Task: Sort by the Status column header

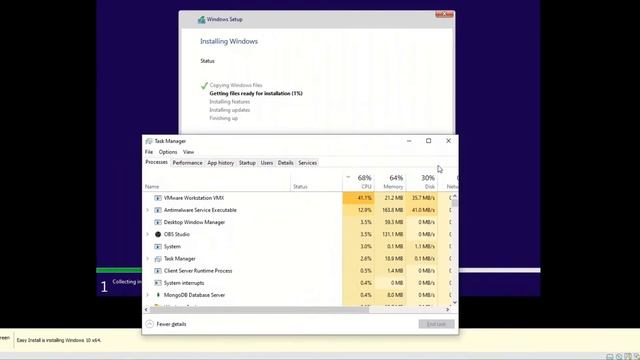Action: 316,182
